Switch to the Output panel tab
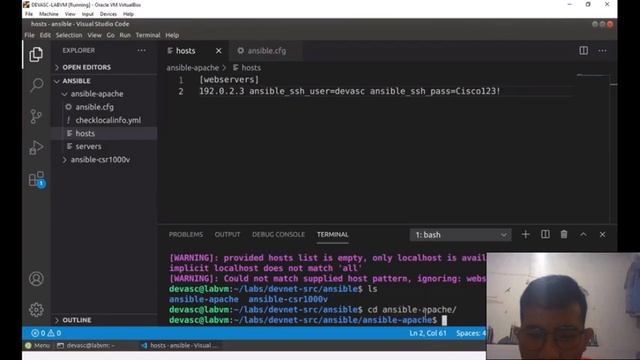 tap(227, 234)
